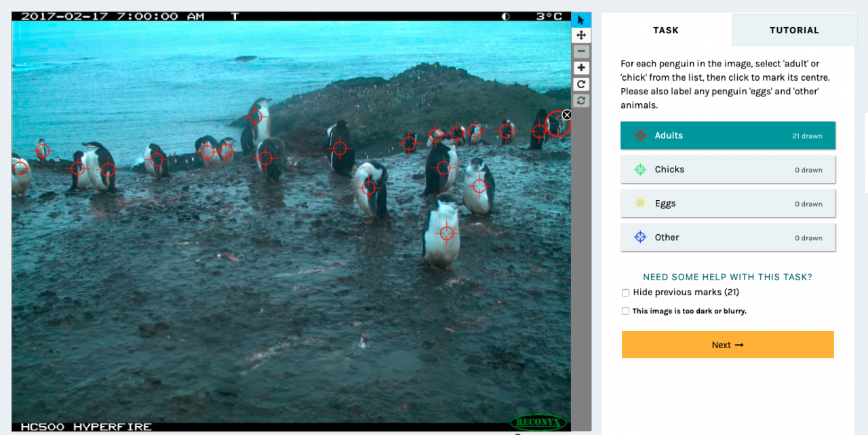Delete the selected adult mark
Viewport: 868px width, 435px height.
[x=567, y=115]
